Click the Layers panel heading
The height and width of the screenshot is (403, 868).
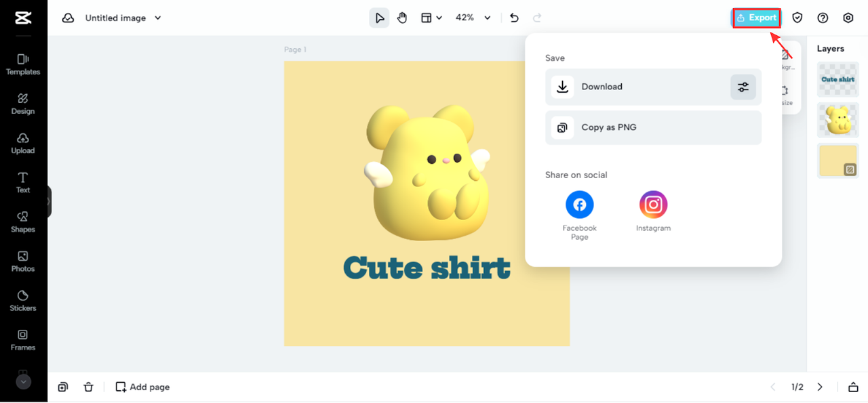830,49
